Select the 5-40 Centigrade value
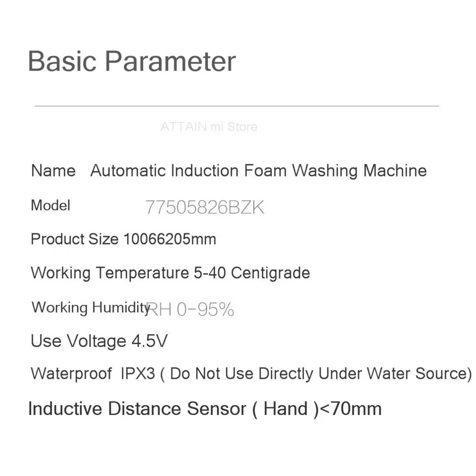Viewport: 476px width, 476px height. coord(252,273)
